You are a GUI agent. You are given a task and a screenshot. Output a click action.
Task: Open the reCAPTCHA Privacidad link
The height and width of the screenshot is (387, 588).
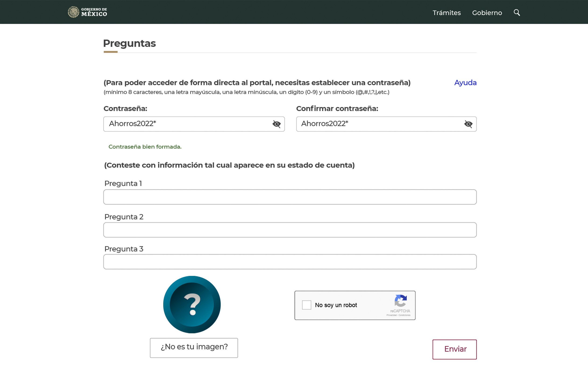[x=391, y=315]
